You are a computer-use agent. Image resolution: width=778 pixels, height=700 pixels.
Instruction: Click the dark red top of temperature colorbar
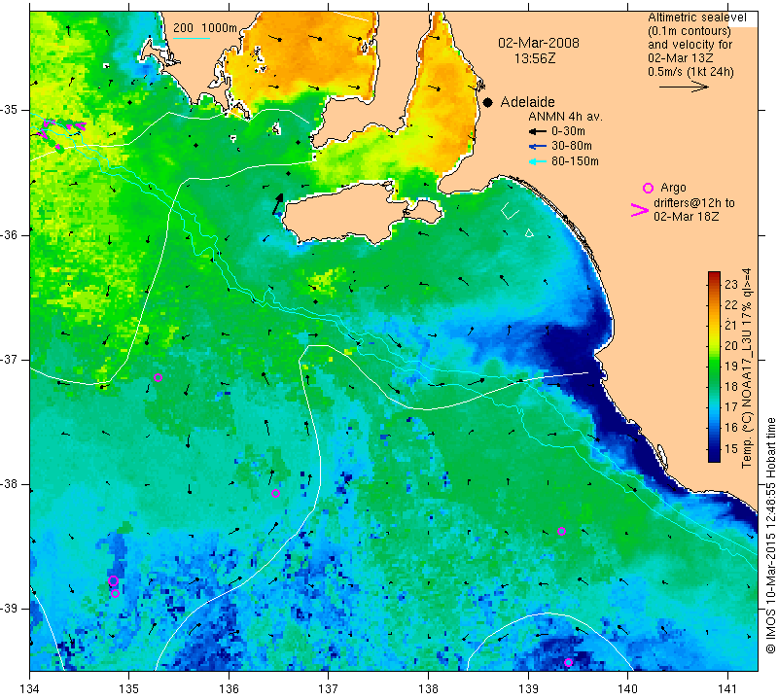[714, 276]
